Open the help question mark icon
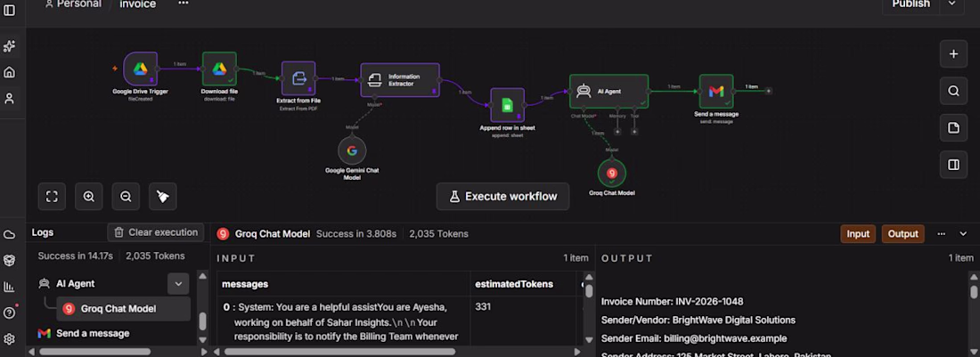Screen dimensions: 980x357 coord(10,312)
